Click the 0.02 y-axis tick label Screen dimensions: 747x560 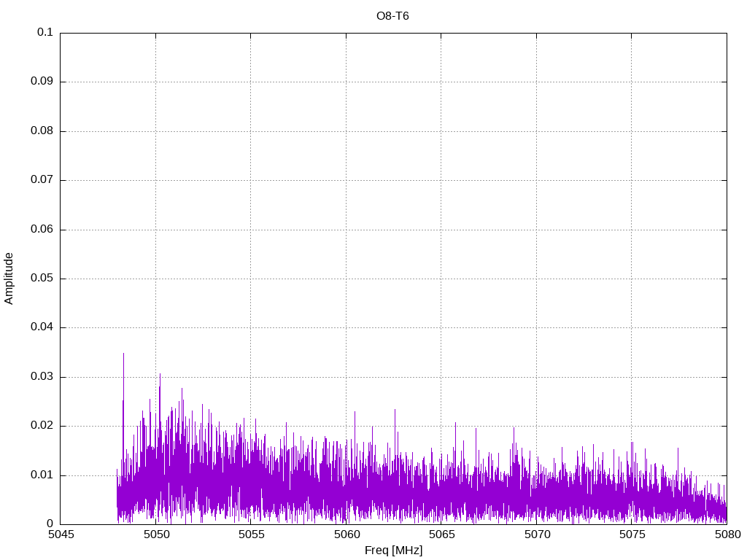click(42, 426)
